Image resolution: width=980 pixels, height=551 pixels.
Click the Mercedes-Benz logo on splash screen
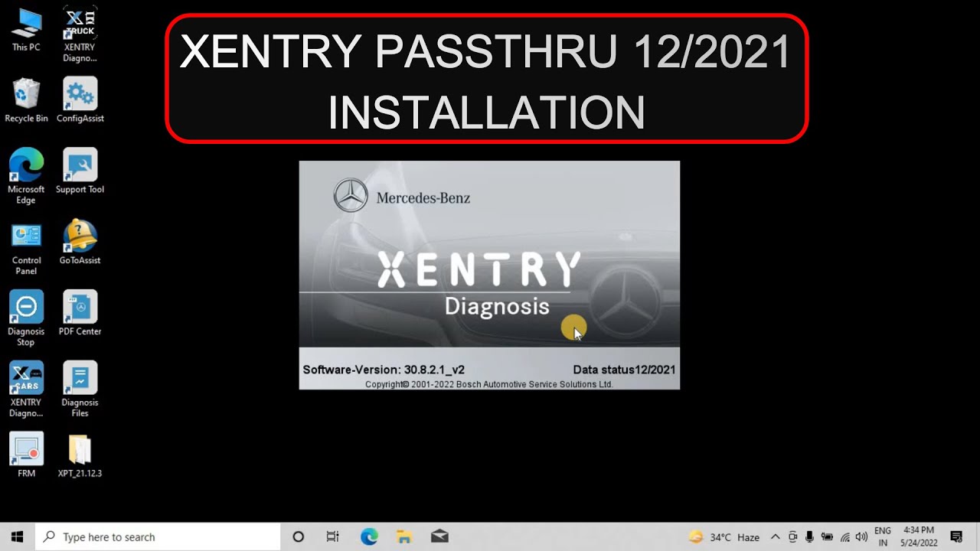pos(351,195)
